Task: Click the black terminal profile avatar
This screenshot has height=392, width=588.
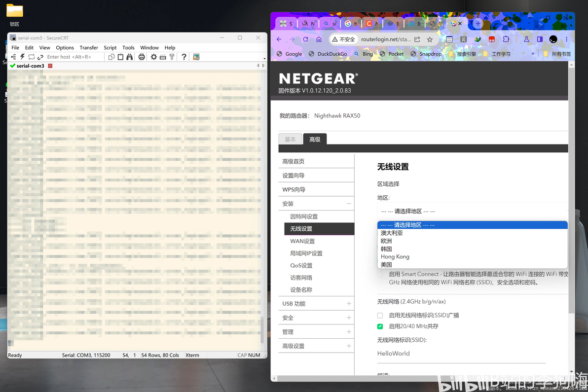Action: pos(553,39)
